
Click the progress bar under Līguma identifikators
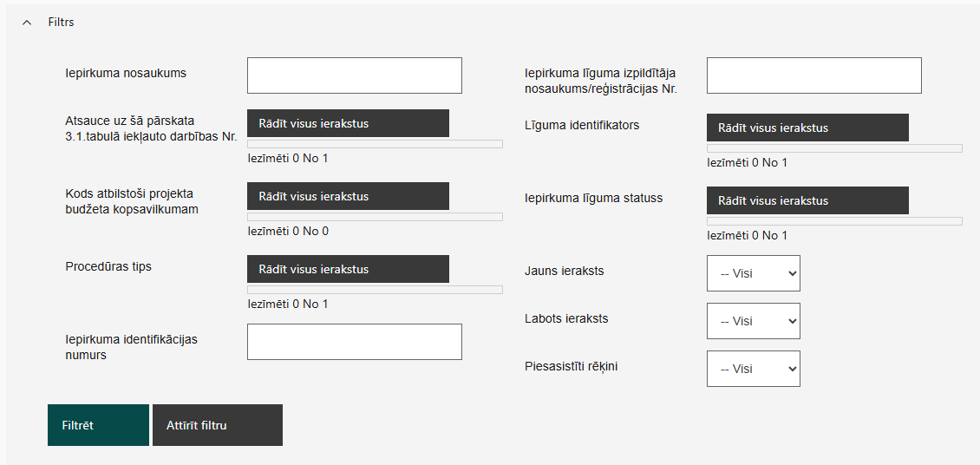[x=834, y=148]
